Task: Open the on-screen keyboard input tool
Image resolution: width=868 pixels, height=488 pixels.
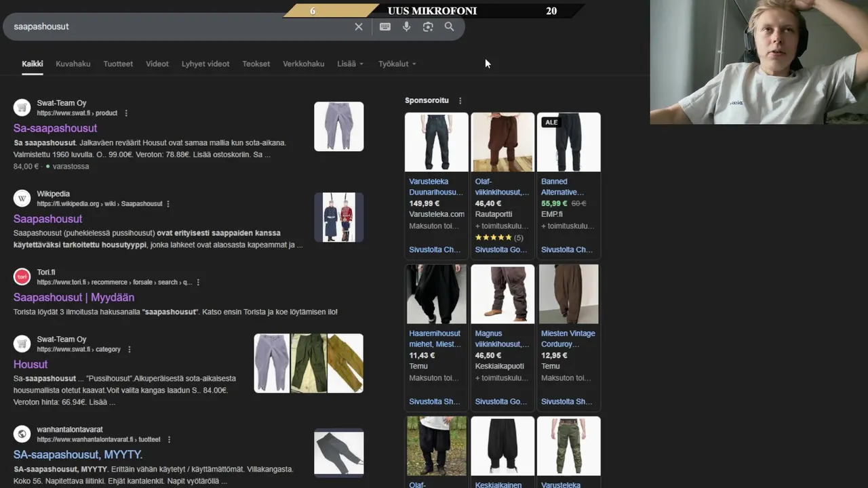Action: (385, 26)
